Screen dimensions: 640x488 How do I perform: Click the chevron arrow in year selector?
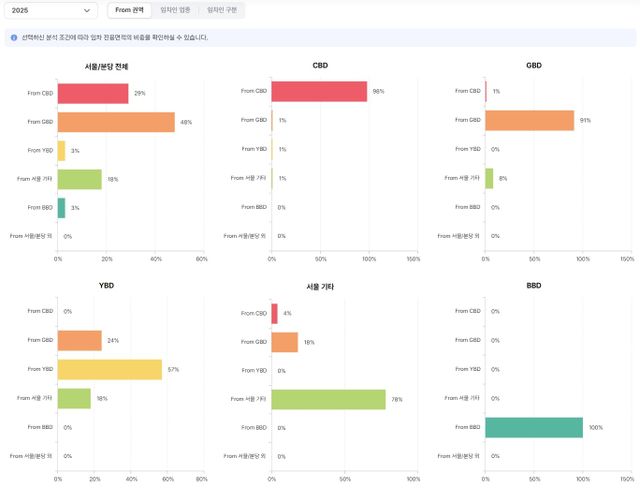click(87, 10)
